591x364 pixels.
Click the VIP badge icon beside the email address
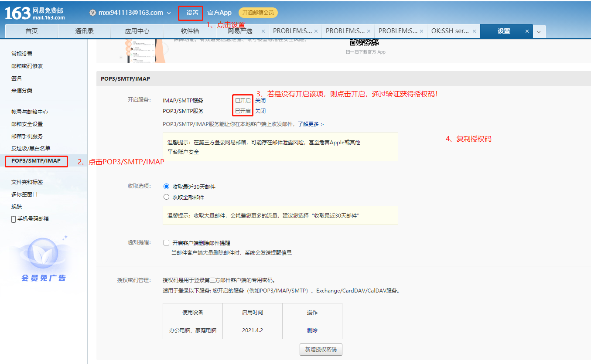click(92, 13)
